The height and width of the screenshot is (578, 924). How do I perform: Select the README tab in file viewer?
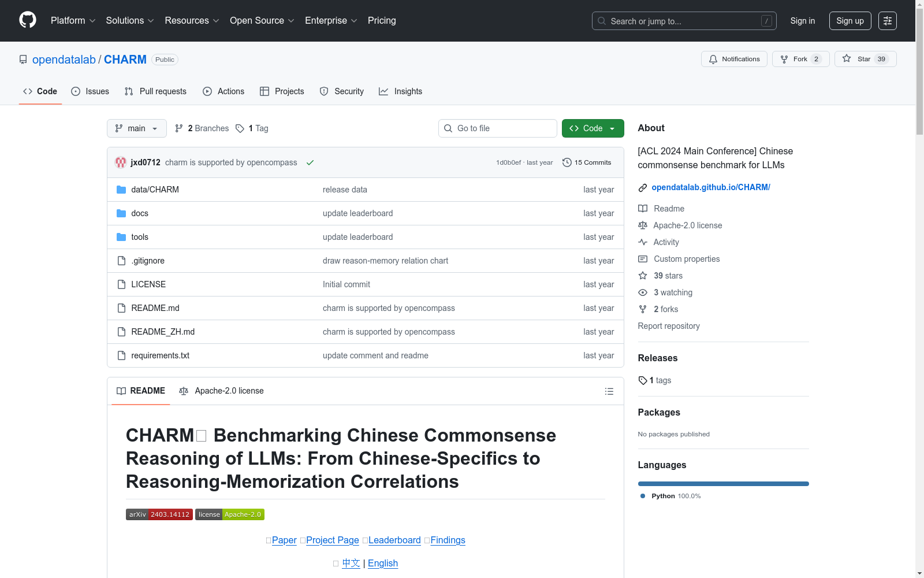[141, 391]
